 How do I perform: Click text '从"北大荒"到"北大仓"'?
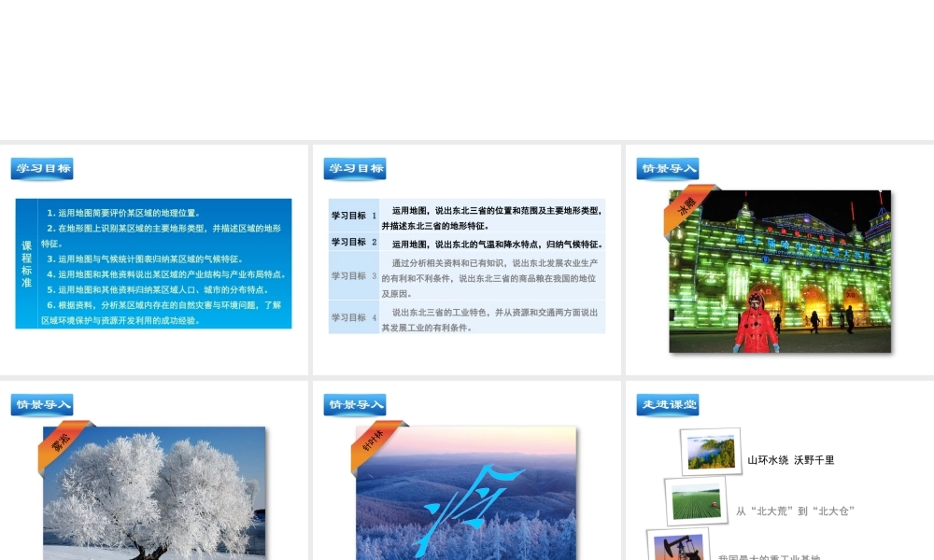point(795,511)
